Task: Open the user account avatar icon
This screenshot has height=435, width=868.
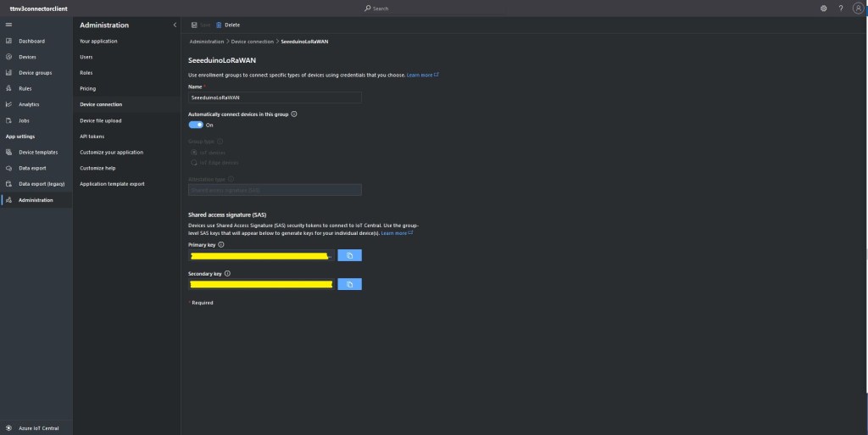Action: [x=858, y=8]
